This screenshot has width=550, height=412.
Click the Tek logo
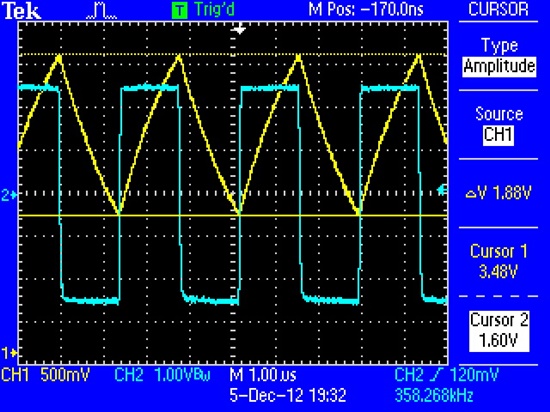click(x=21, y=11)
